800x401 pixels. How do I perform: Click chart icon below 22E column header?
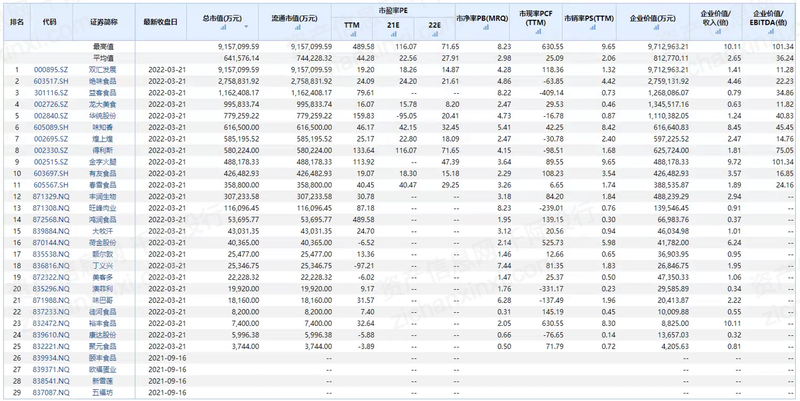tap(435, 34)
